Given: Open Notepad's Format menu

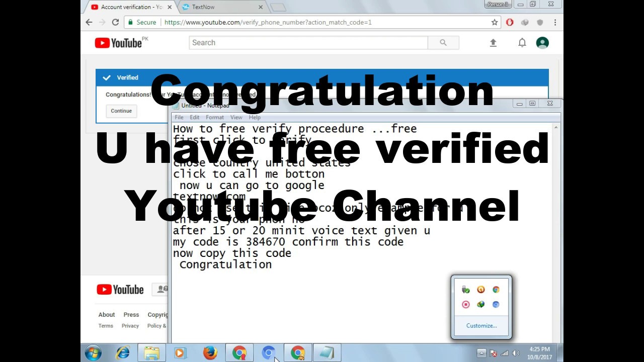Looking at the screenshot, I should coord(215,117).
